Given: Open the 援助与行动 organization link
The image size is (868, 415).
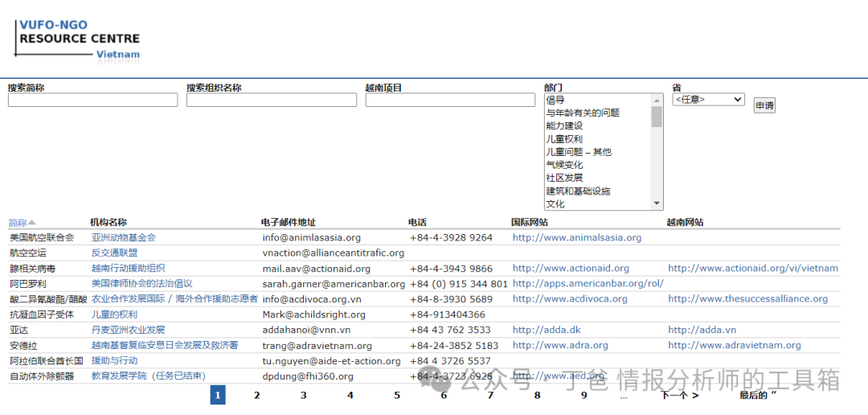Looking at the screenshot, I should (x=114, y=360).
